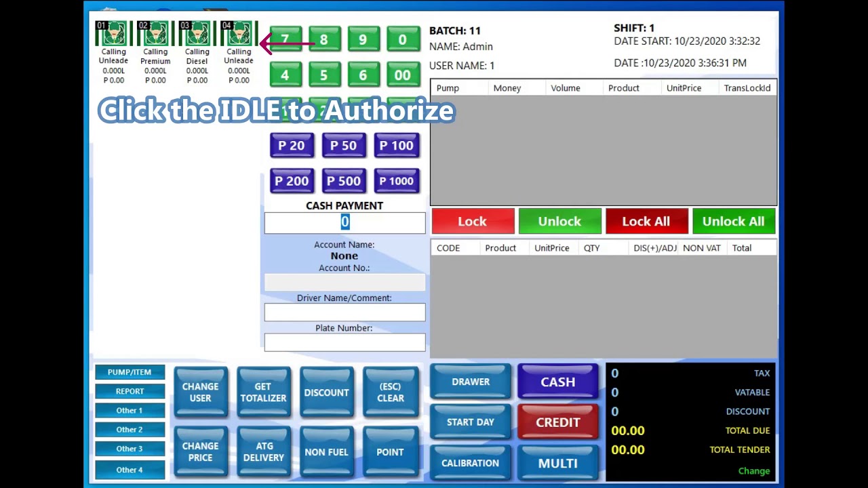Image resolution: width=868 pixels, height=488 pixels.
Task: Click the TransLockId column header
Action: tap(747, 88)
